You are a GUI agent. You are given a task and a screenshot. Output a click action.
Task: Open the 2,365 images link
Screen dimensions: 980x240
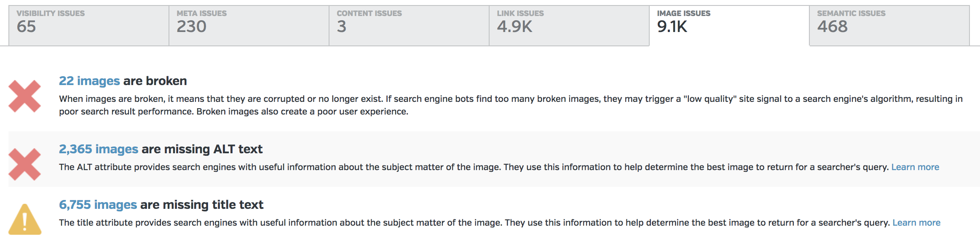tap(99, 149)
